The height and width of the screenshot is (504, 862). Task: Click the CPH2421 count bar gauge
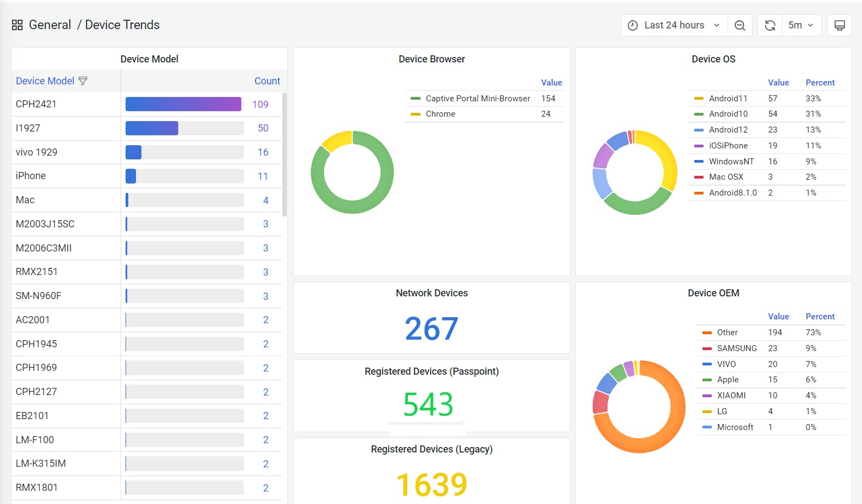coord(185,104)
